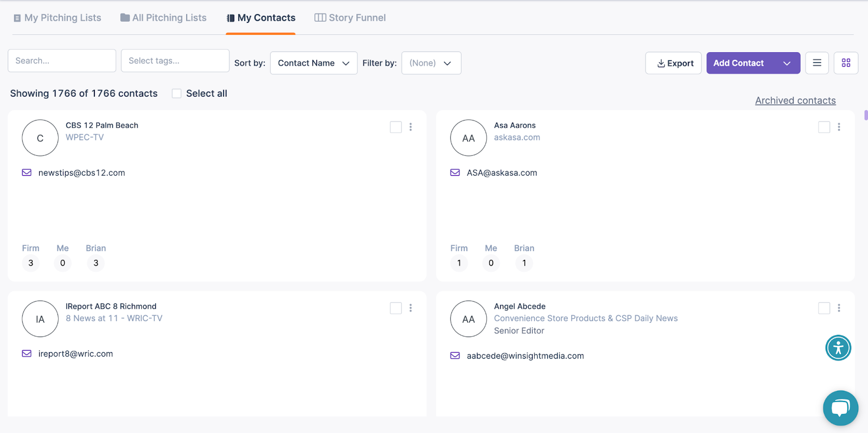Image resolution: width=868 pixels, height=433 pixels.
Task: Click the Search contacts field
Action: pos(62,61)
